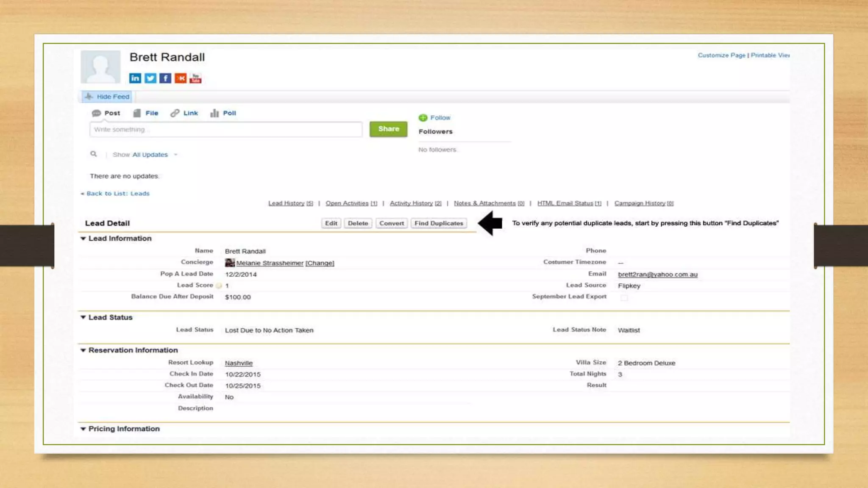
Task: Open the Twitter social icon
Action: coord(150,78)
